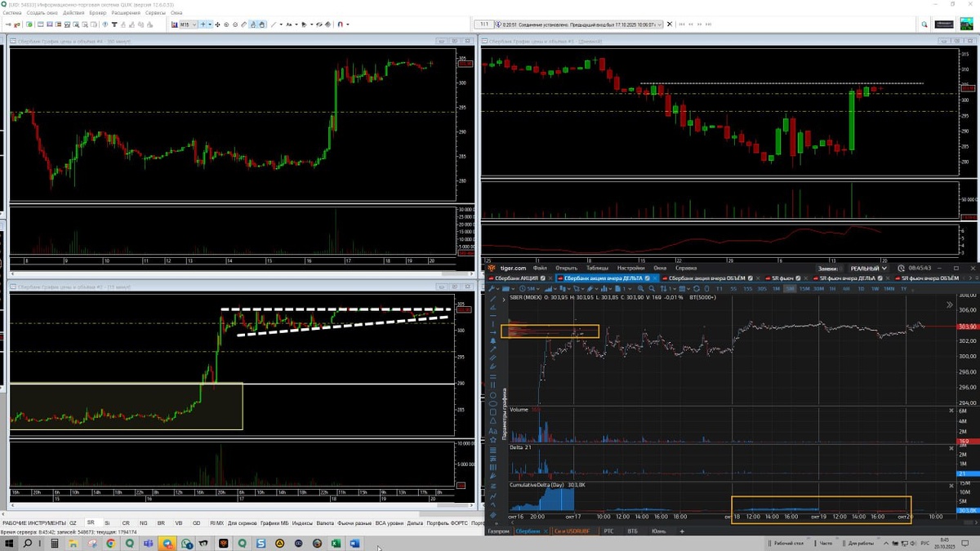Open the Брокер menu in QUIK
The width and height of the screenshot is (980, 551).
pyautogui.click(x=97, y=13)
